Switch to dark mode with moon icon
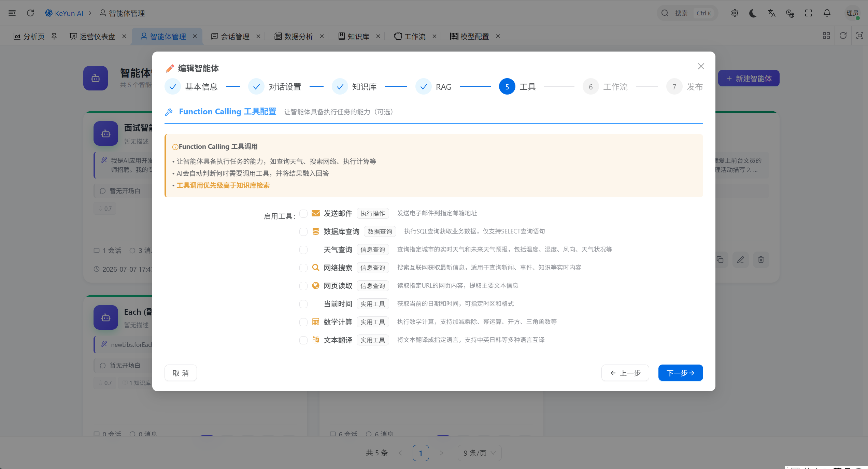868x469 pixels. 753,13
